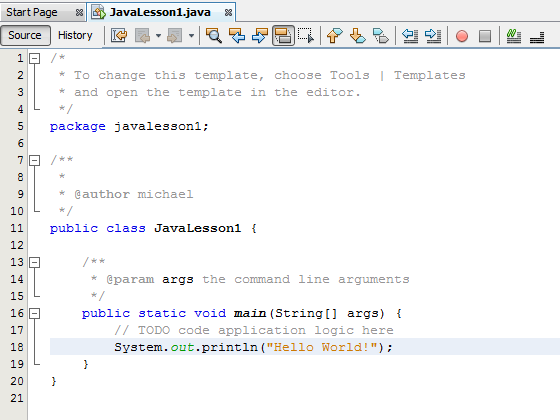560x420 pixels.
Task: Start Macro Recording red button
Action: (x=462, y=36)
